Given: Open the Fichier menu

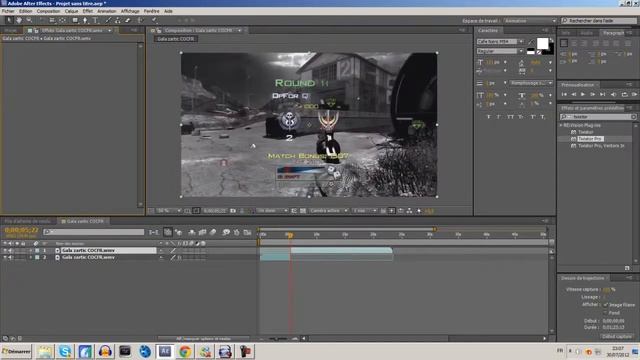Looking at the screenshot, I should 8,11.
